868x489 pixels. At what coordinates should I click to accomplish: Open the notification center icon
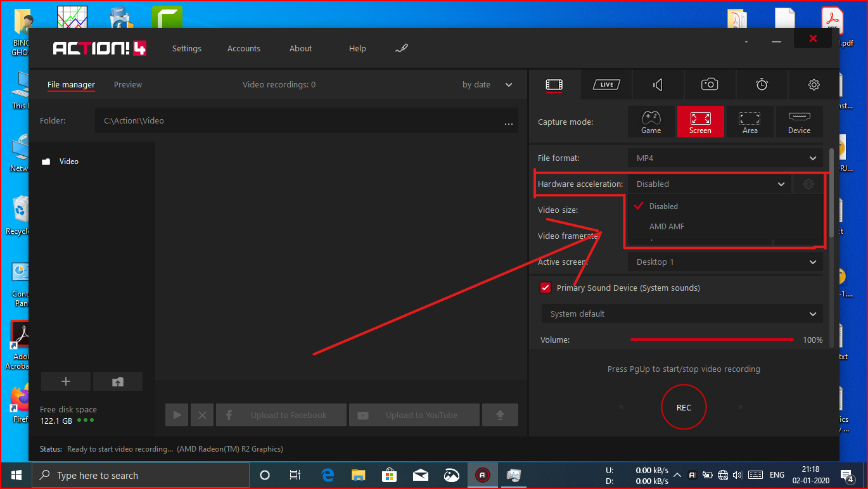pos(847,475)
